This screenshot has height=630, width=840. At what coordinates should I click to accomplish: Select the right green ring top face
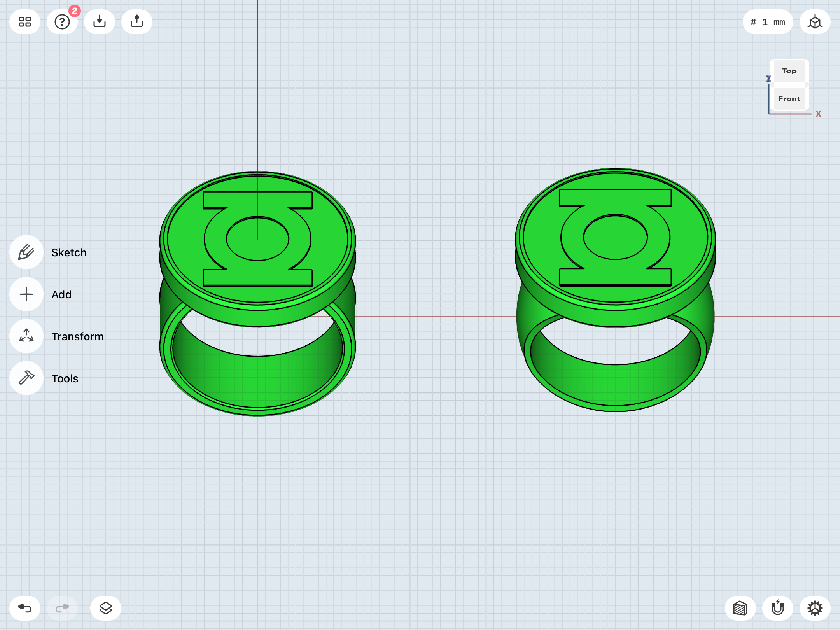coord(616,237)
